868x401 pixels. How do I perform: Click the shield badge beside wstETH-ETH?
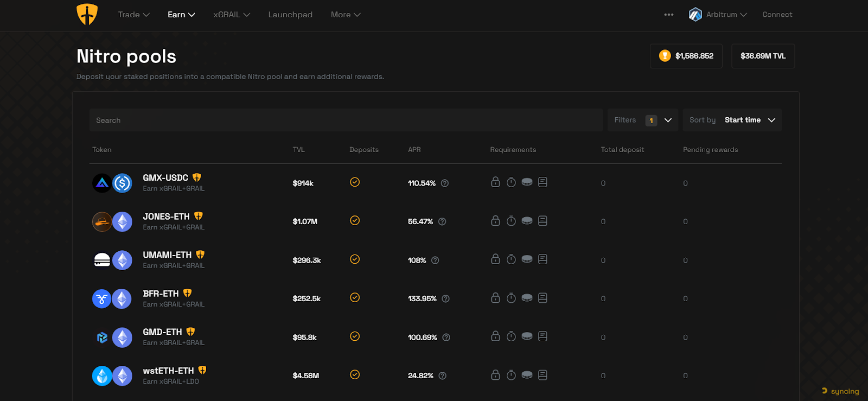click(x=202, y=370)
